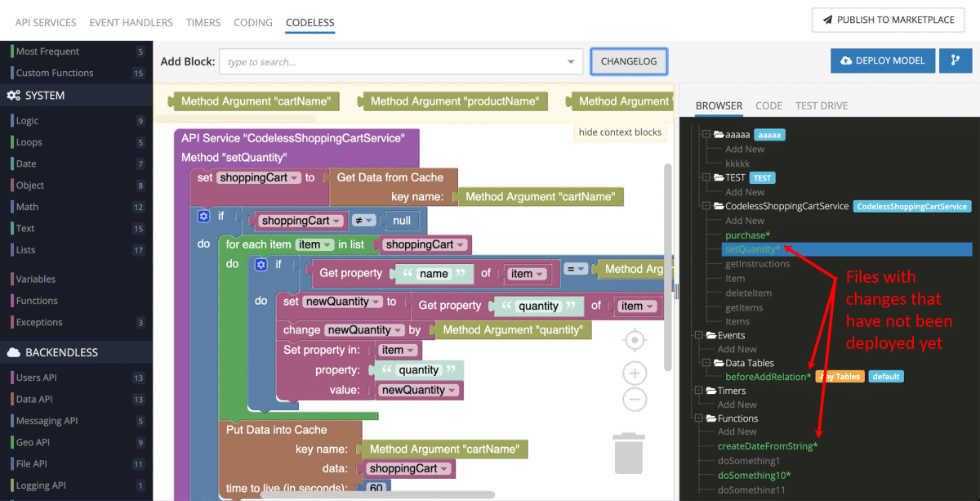Click the DEPLOY MODEL button

click(x=882, y=60)
